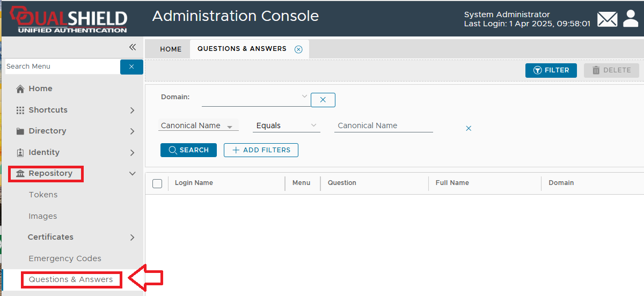Screen dimensions: 644x296
Task: Open Tokens under Repository
Action: coord(43,195)
